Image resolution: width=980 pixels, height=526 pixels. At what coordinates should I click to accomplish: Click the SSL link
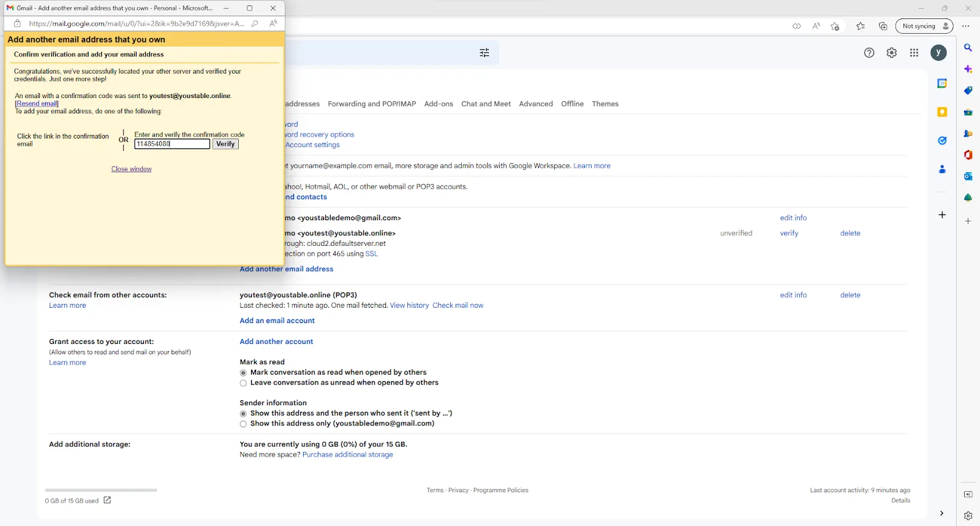pyautogui.click(x=371, y=254)
